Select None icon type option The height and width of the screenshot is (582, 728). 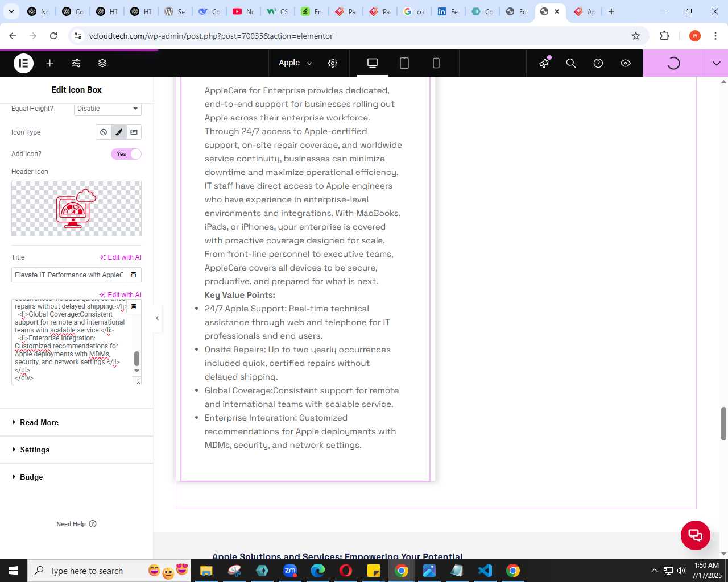[x=104, y=132]
